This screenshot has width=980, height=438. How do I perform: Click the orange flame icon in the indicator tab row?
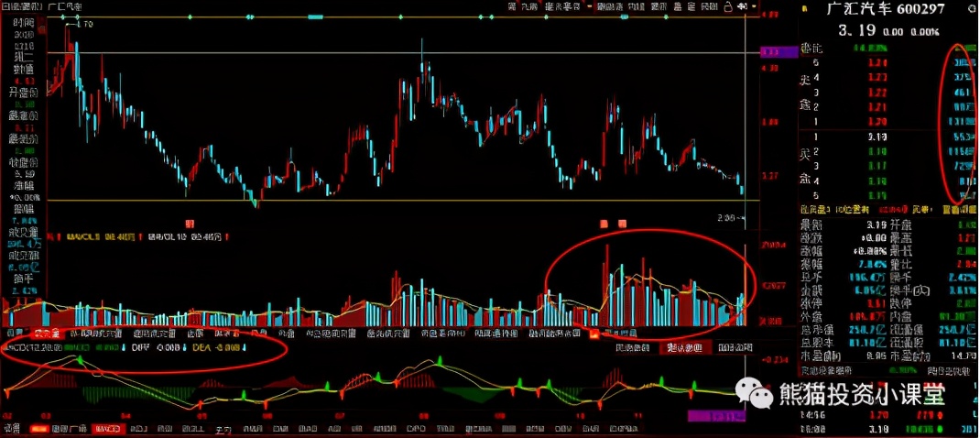[593, 334]
